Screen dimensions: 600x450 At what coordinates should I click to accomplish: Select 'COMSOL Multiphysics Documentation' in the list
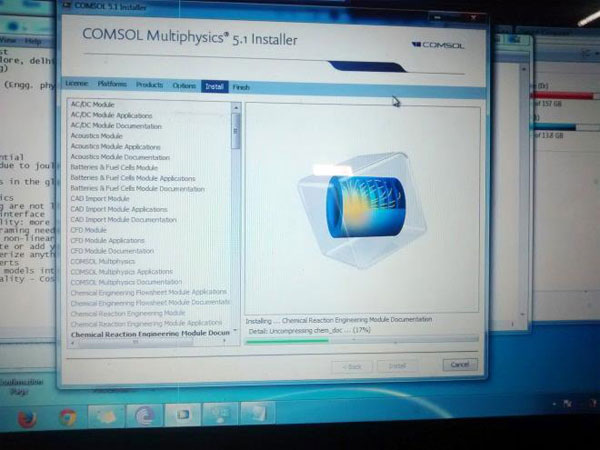[126, 282]
